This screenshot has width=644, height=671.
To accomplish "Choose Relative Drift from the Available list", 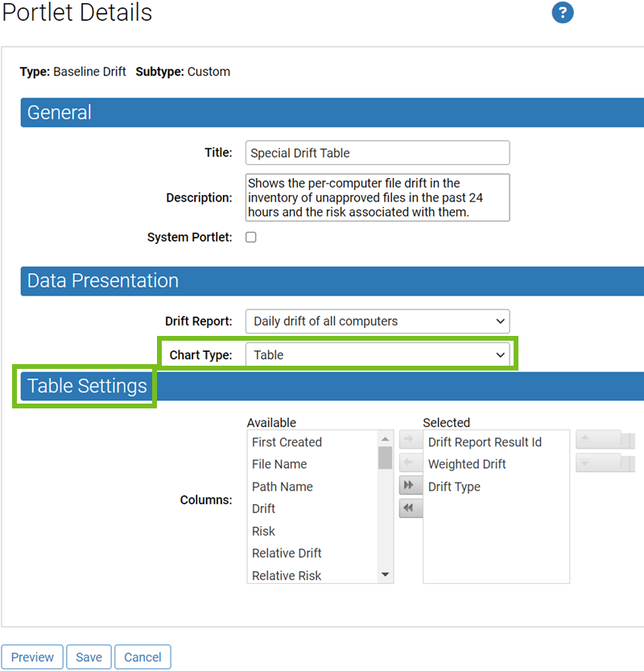I will [x=287, y=553].
